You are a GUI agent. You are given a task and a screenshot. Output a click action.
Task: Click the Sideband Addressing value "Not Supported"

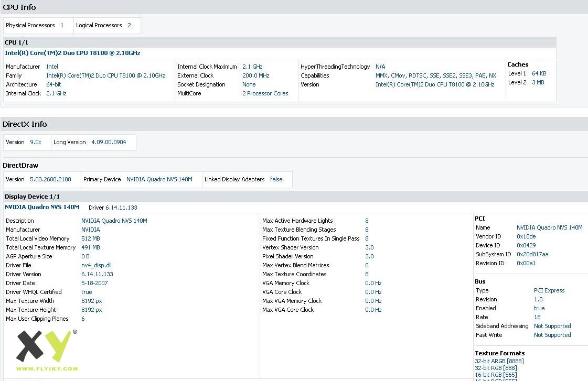552,326
